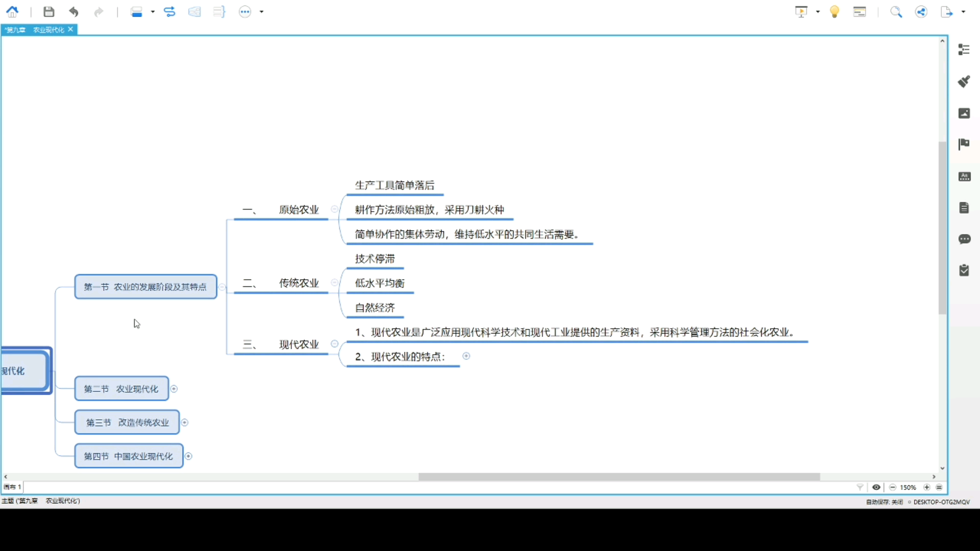The height and width of the screenshot is (551, 980).
Task: Collapse the 原始农业 branch
Action: coord(334,209)
